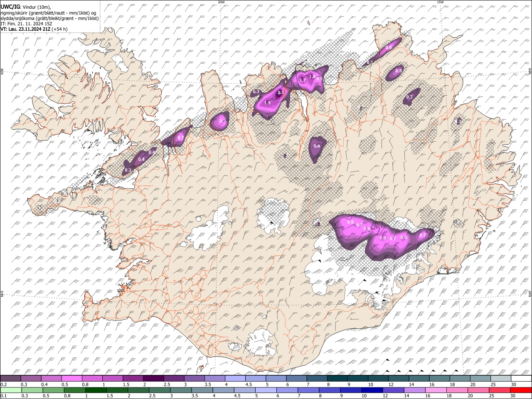
Task: Click the navy blue 10 swatch, lower legend row
Action: (372, 390)
